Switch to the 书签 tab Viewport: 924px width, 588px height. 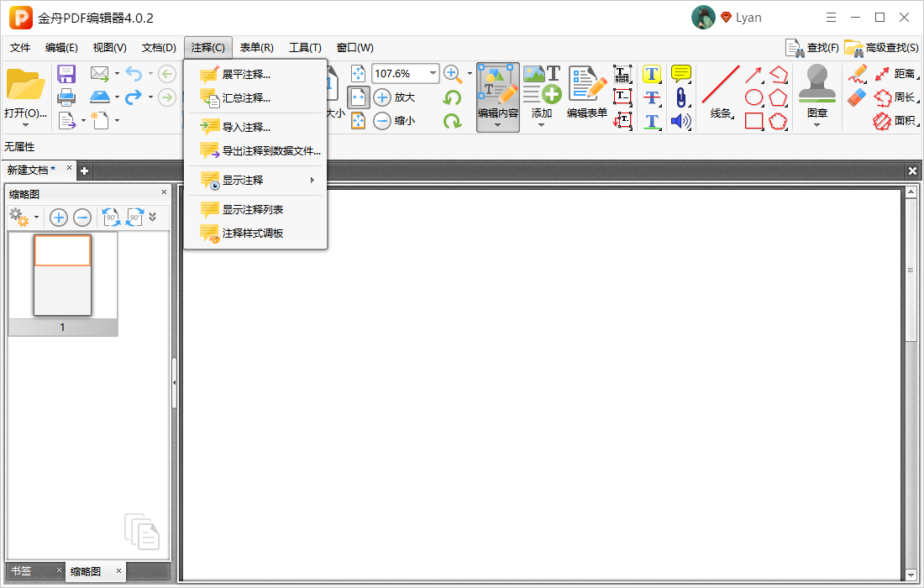(x=21, y=570)
